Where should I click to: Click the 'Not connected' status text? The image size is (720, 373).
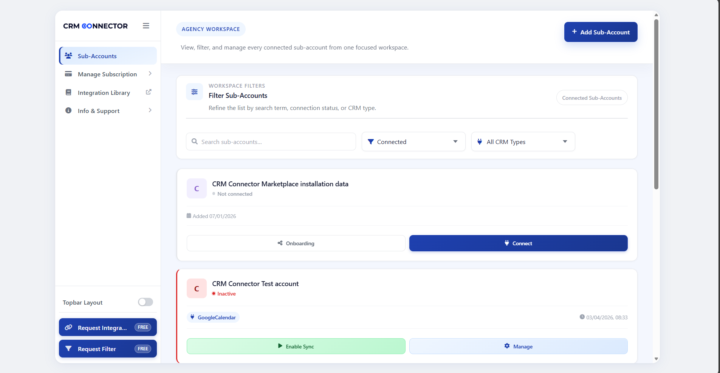coord(235,194)
